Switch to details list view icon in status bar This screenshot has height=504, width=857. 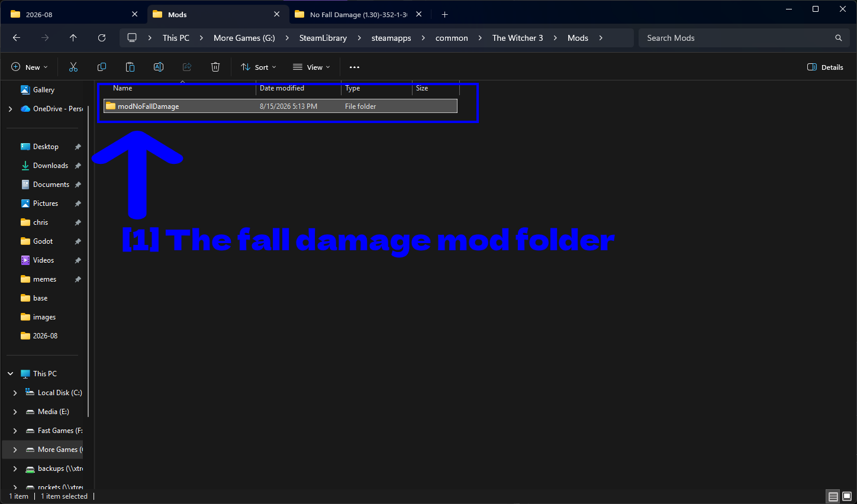tap(833, 496)
